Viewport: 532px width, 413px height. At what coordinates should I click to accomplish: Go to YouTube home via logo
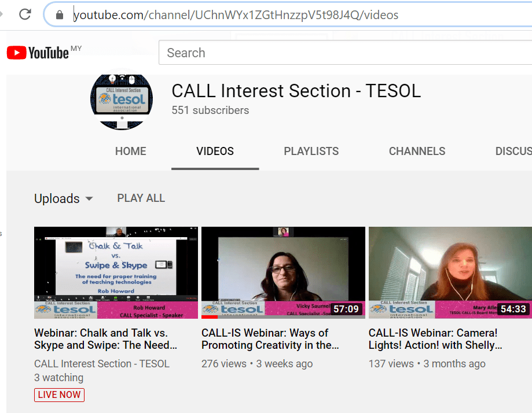click(x=38, y=53)
